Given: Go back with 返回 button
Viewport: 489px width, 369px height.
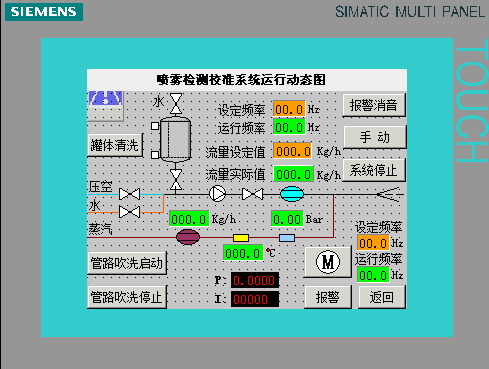Looking at the screenshot, I should [382, 297].
